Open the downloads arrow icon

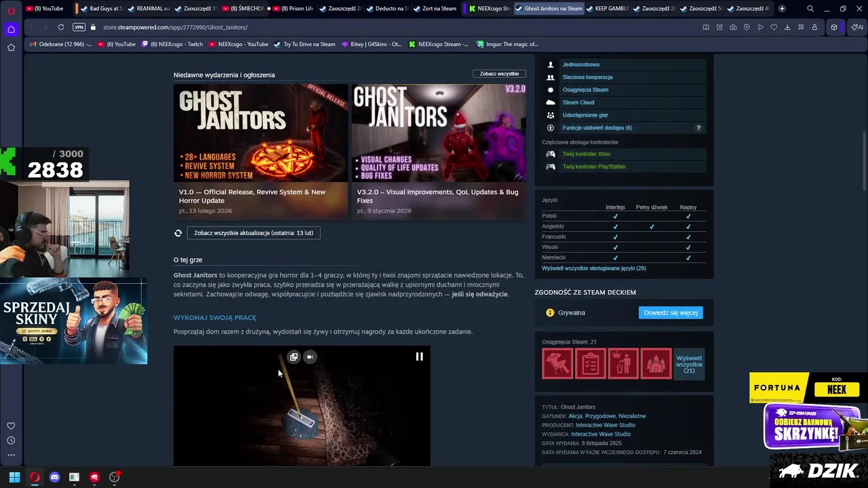click(787, 27)
